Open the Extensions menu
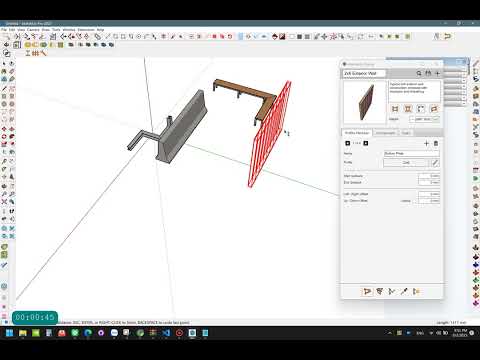The image size is (480, 360). point(86,30)
